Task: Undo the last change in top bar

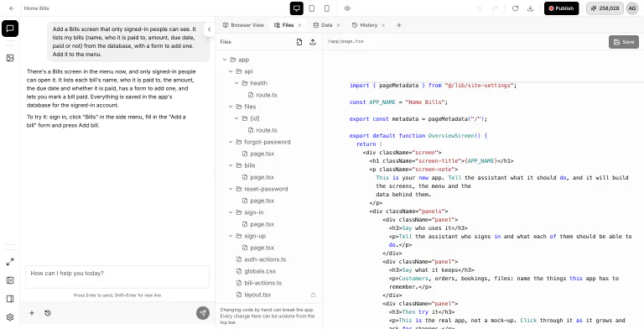Action: (x=480, y=8)
